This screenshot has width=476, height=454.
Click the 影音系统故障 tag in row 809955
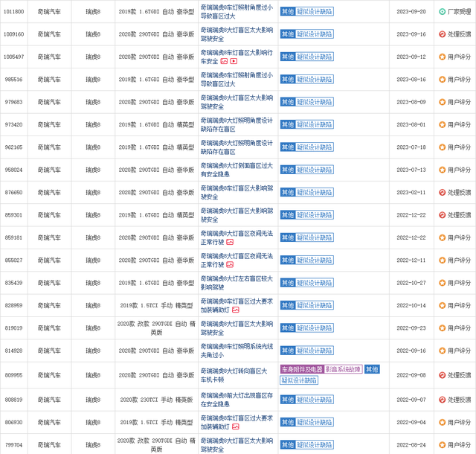(344, 369)
